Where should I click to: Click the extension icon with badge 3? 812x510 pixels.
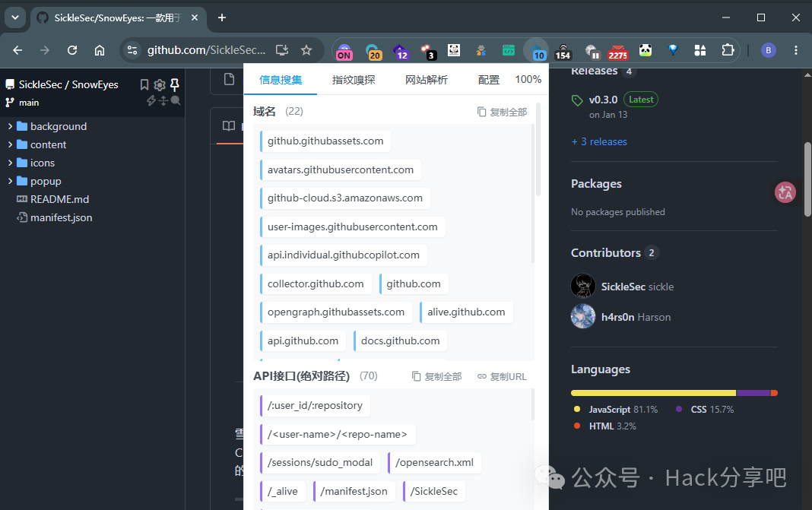pos(428,51)
